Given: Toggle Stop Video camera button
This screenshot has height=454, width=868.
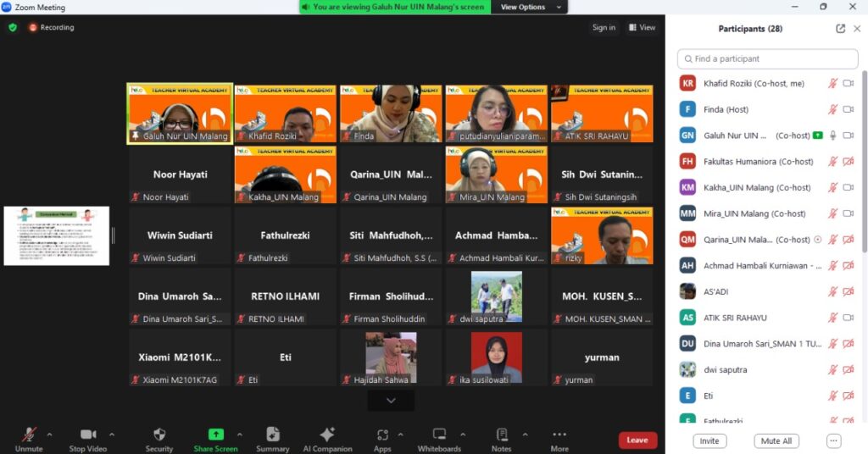Looking at the screenshot, I should point(88,436).
